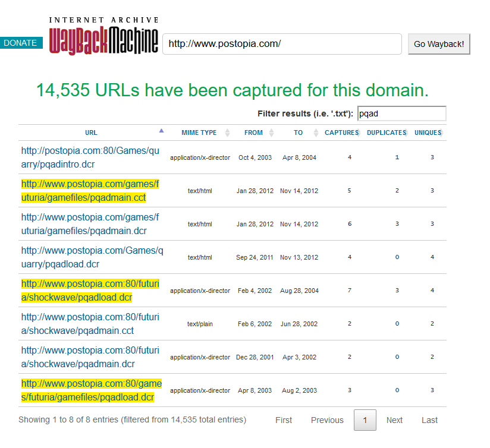Screen dimensions: 490x448
Task: Open futuria/shockwave/pqadmain.dcr link
Action: coord(90,357)
